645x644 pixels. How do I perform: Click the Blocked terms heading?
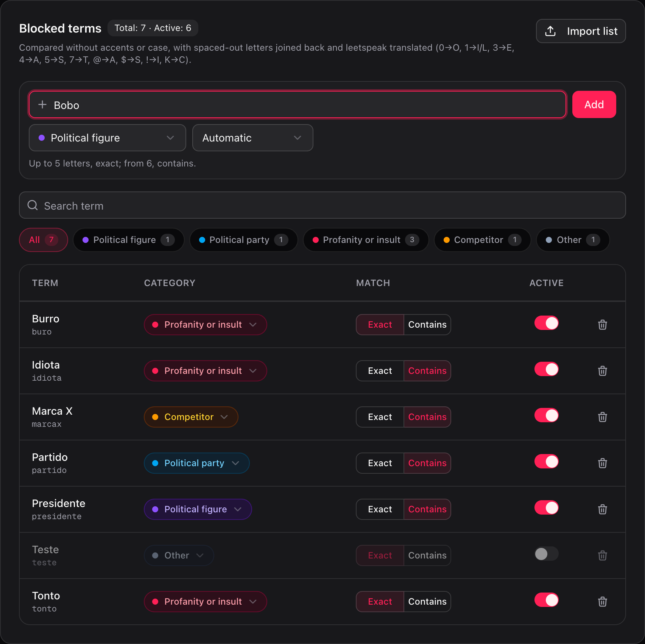tap(60, 28)
